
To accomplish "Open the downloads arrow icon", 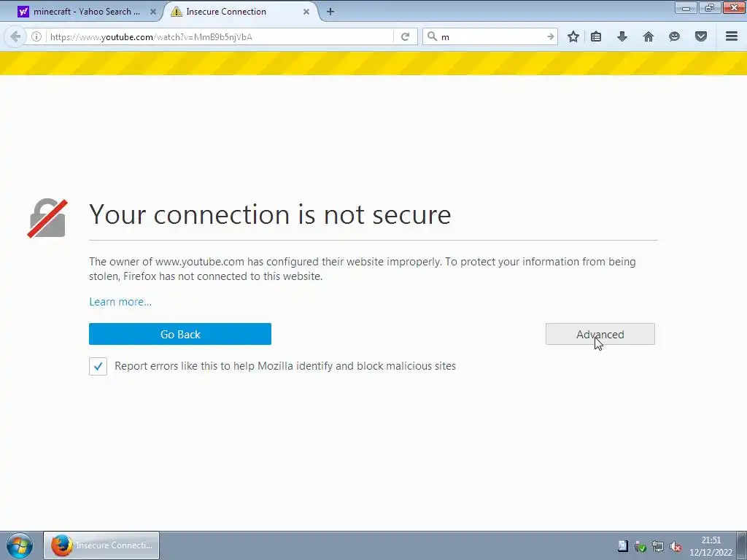I will pos(622,36).
